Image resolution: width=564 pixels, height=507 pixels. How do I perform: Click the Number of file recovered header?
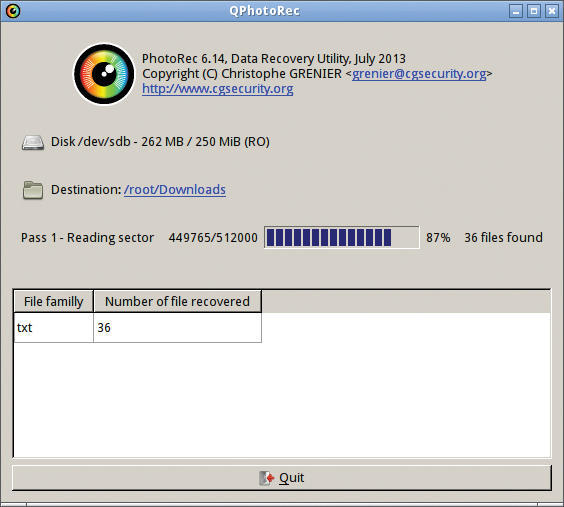coord(177,301)
